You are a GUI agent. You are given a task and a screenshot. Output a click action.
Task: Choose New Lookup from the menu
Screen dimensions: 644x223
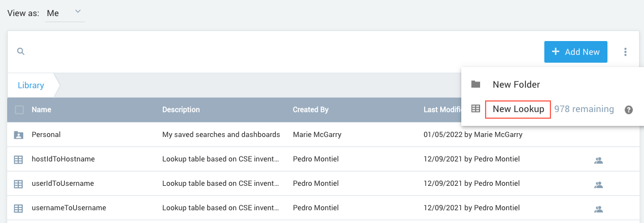518,109
